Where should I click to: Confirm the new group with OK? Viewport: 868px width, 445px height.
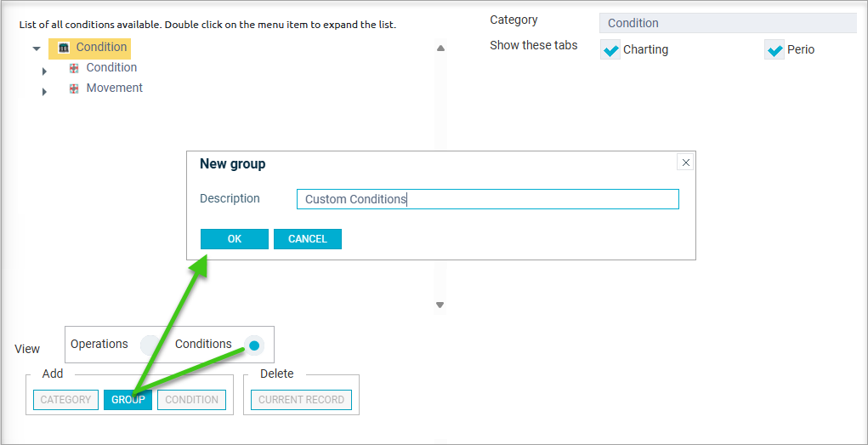pos(235,239)
